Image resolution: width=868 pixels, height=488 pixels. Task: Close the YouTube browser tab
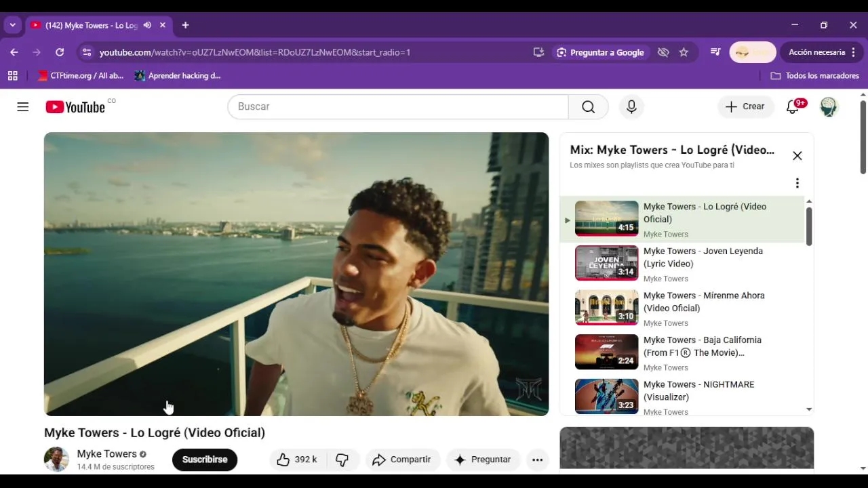(x=163, y=25)
